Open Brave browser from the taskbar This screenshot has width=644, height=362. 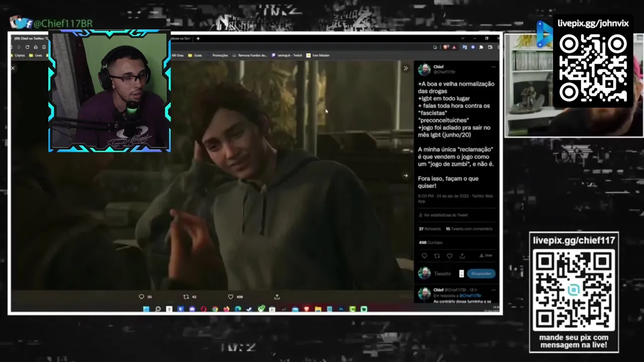[306, 309]
